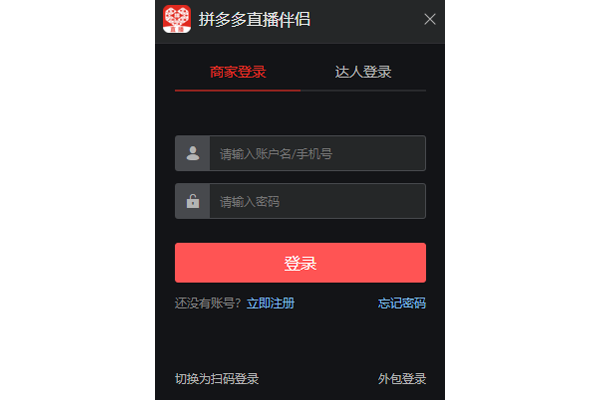Choose 外包登录 at the bottom right
600x400 pixels.
point(402,379)
